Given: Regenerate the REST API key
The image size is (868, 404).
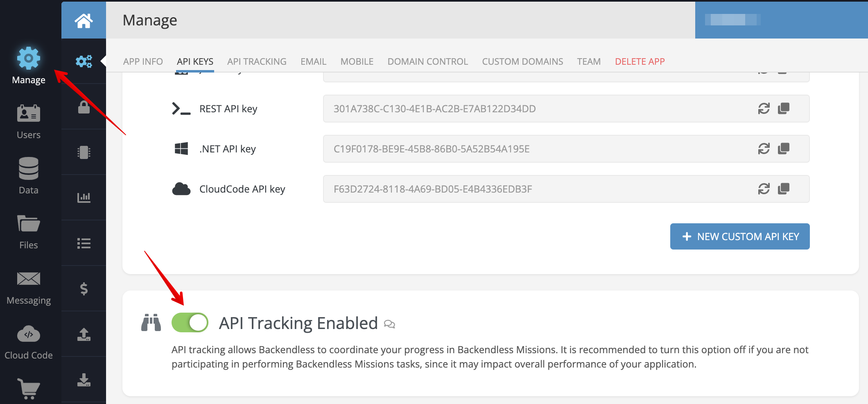Looking at the screenshot, I should tap(764, 109).
